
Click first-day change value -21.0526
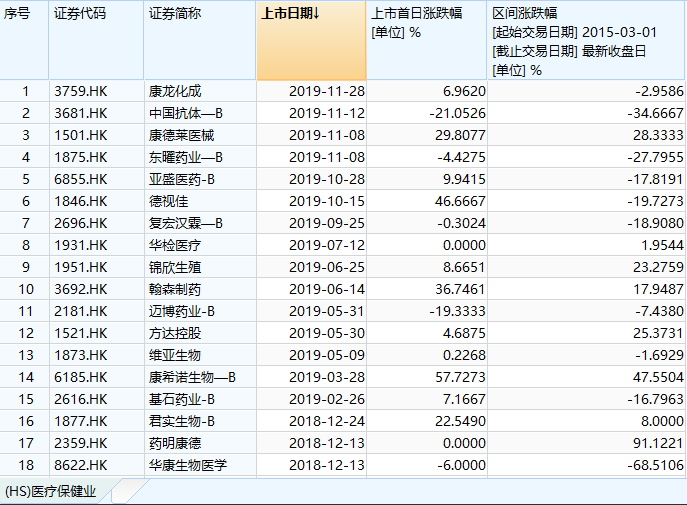pyautogui.click(x=457, y=113)
